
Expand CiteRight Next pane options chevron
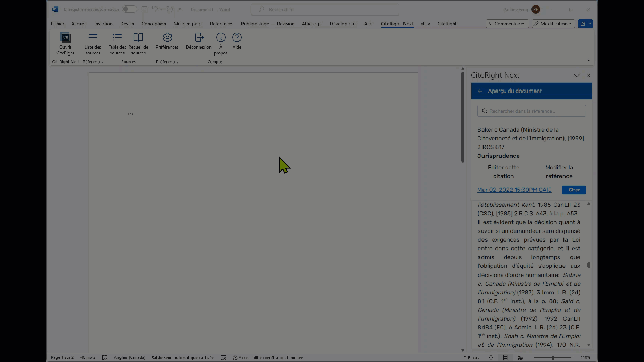click(x=577, y=75)
